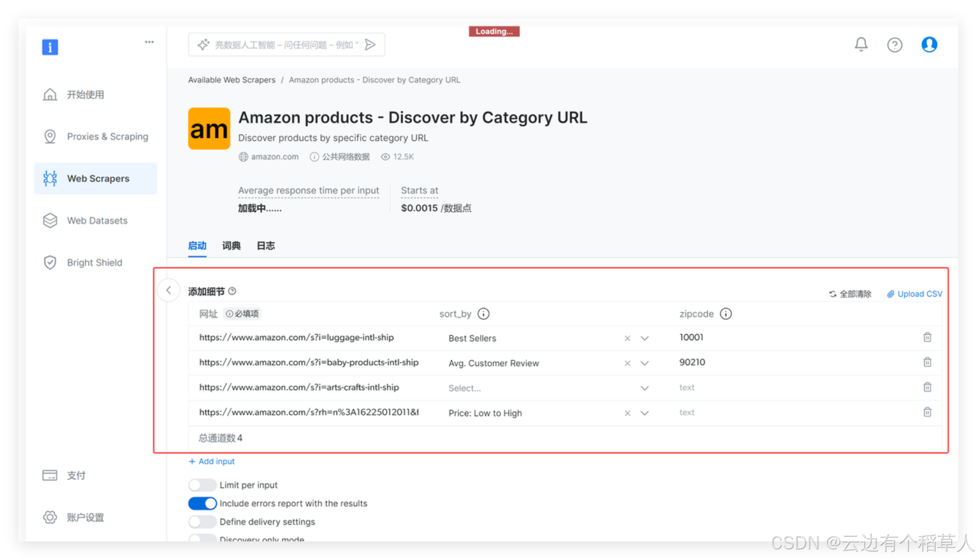The height and width of the screenshot is (560, 977).
Task: Open Bright Shield in the sidebar
Action: (96, 263)
